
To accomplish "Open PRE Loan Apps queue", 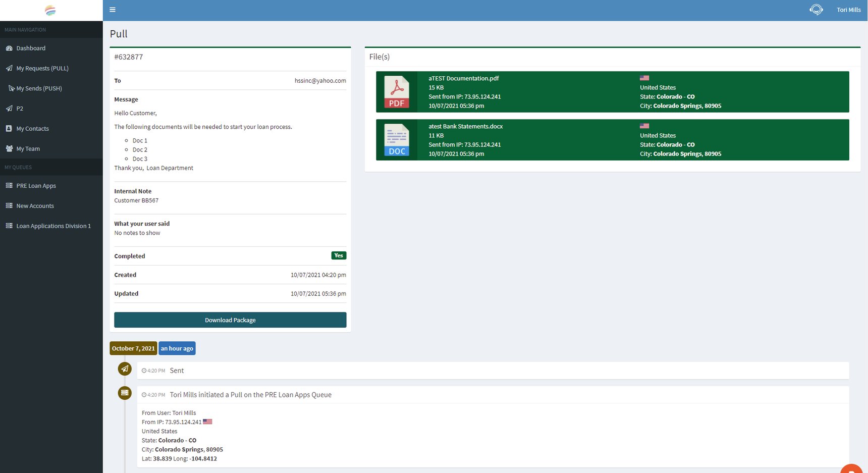I will [x=51, y=186].
